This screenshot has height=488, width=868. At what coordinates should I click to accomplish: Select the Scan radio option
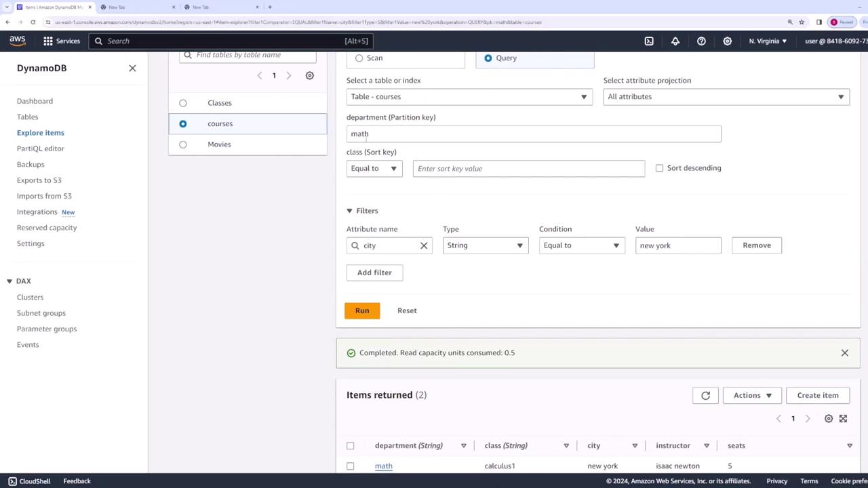[359, 58]
